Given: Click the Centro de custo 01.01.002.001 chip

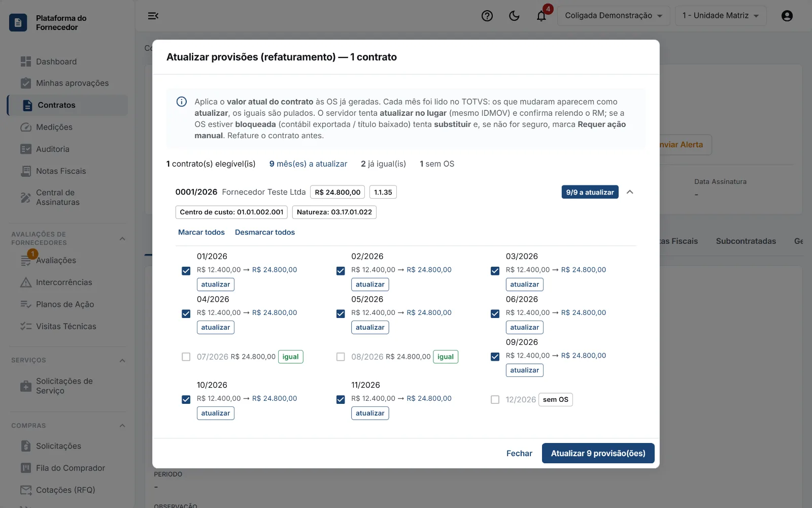Looking at the screenshot, I should [231, 212].
